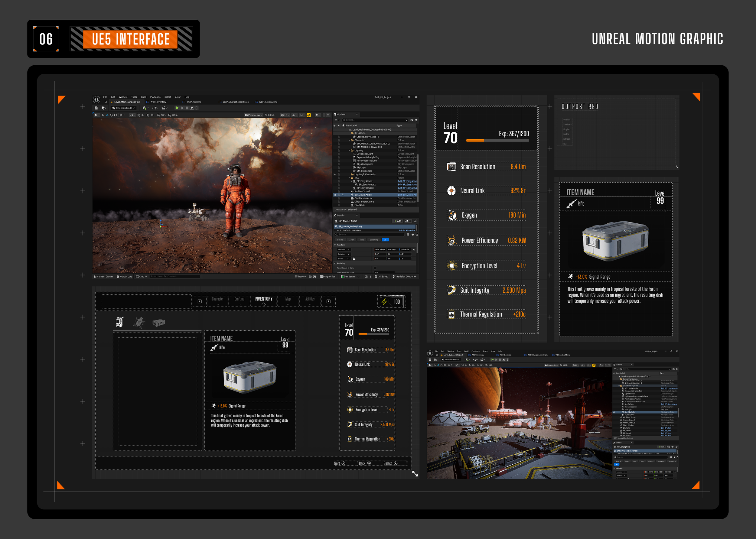This screenshot has height=539, width=756.
Task: Click the world coordinate globe icon in top viewport
Action: coord(121,115)
